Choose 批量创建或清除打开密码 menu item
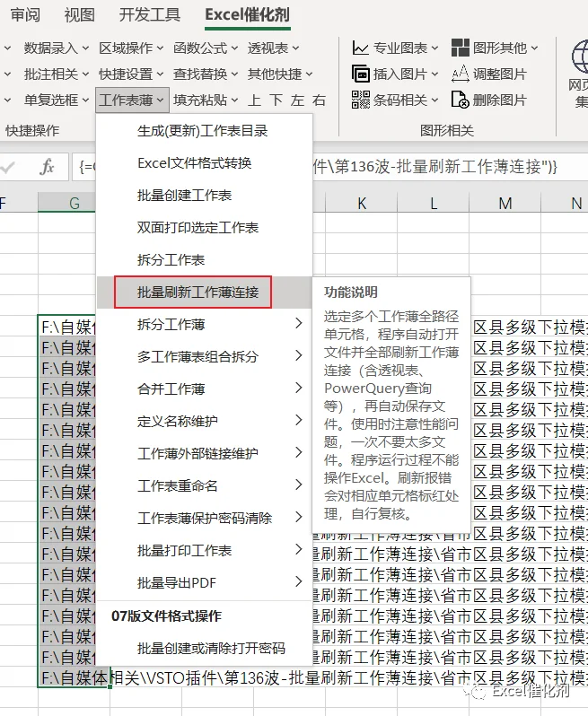588x716 pixels. (x=204, y=649)
